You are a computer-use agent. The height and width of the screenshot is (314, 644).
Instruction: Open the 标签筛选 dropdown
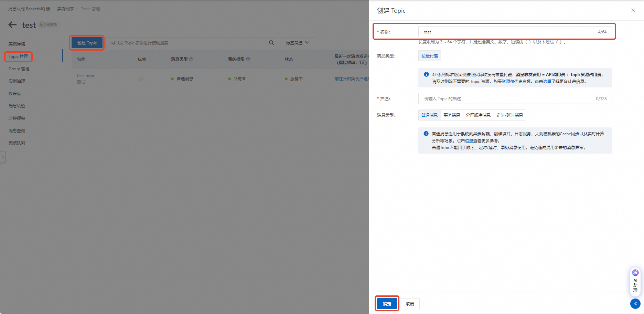(298, 43)
